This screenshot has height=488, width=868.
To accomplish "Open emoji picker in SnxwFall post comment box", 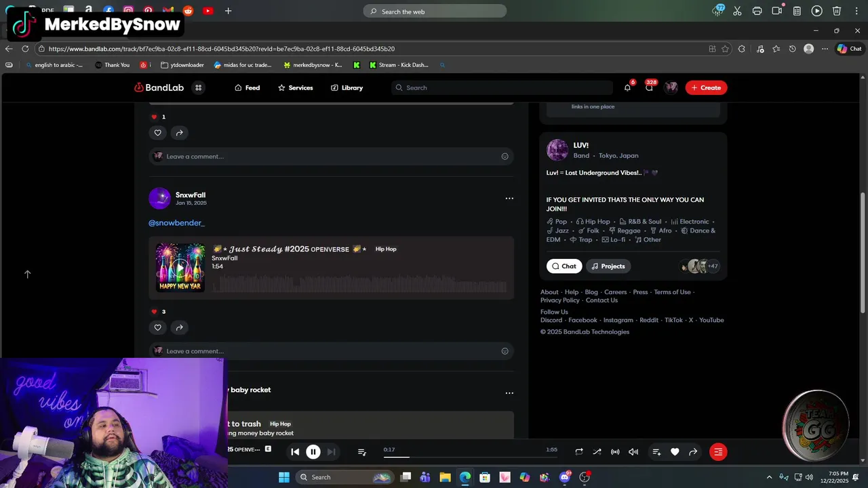I will [x=505, y=351].
